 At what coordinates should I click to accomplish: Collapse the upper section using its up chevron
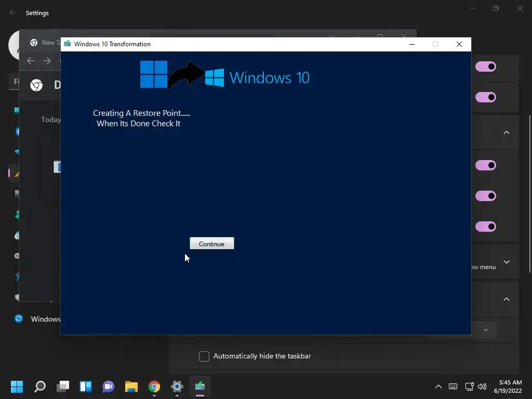pos(506,132)
